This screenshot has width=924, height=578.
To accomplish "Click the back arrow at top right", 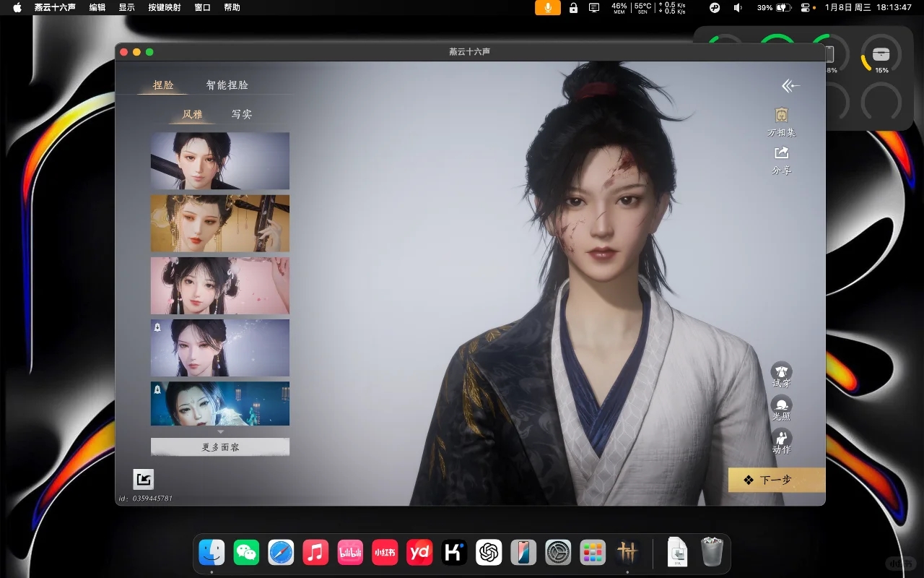I will 790,86.
